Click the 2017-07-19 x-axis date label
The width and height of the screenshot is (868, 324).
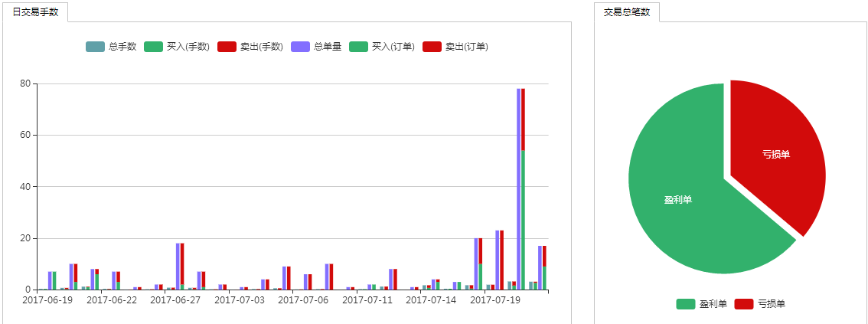pos(494,300)
